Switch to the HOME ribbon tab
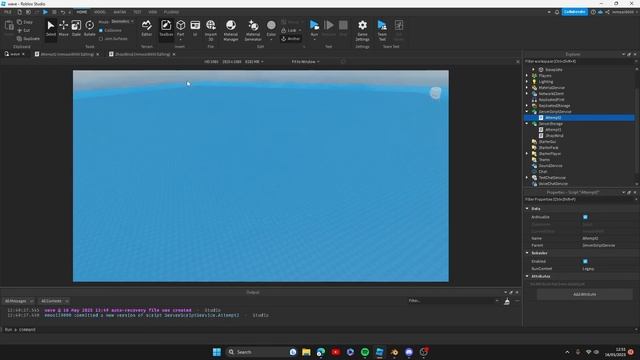The image size is (640, 360). [x=82, y=12]
